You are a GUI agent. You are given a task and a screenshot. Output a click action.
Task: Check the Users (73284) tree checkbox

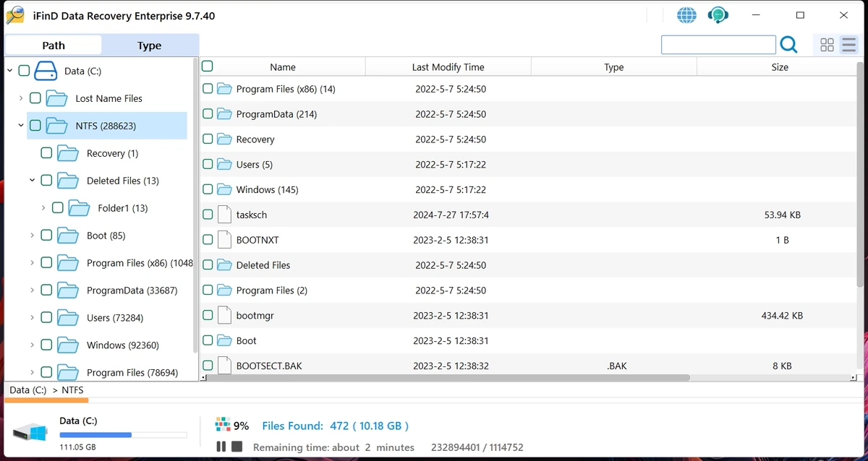tap(46, 318)
